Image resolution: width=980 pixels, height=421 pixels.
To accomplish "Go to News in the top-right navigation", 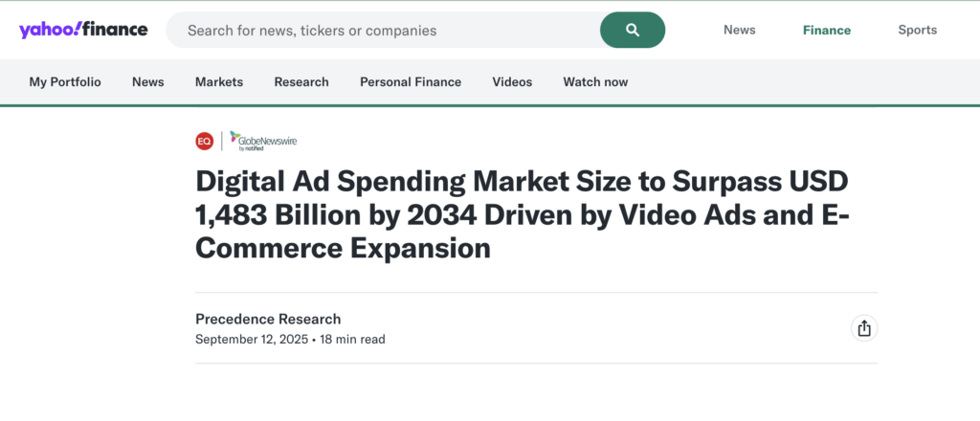I will [x=739, y=30].
